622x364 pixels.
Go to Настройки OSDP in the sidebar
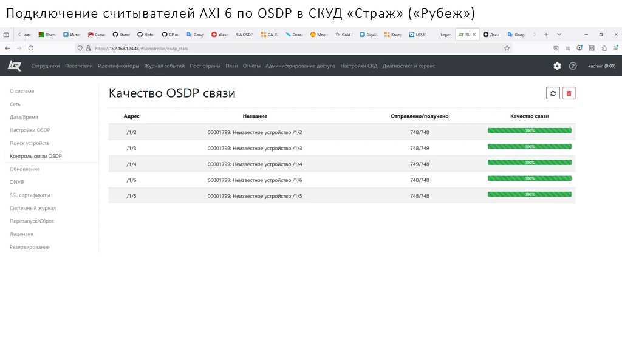pos(30,130)
